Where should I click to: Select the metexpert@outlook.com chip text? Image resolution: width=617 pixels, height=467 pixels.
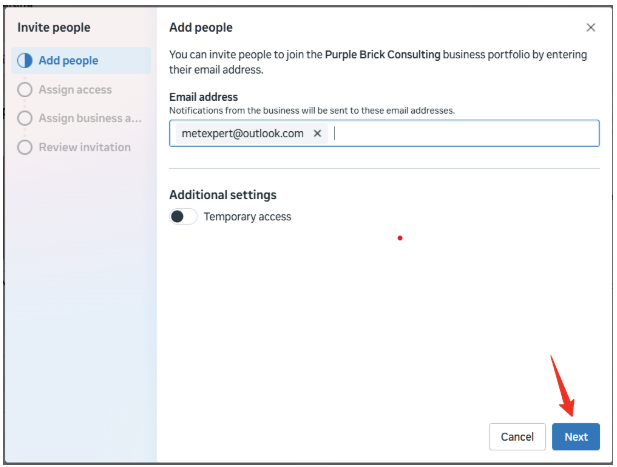242,133
